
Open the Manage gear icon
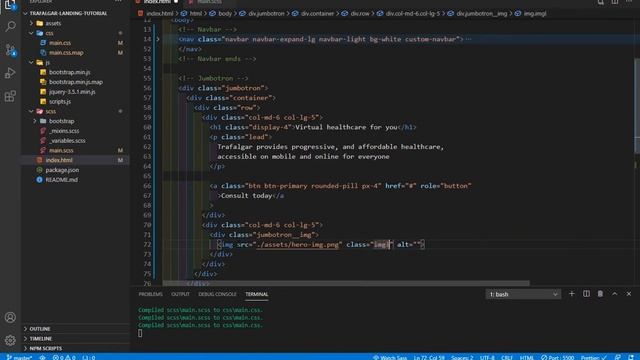(x=10, y=340)
